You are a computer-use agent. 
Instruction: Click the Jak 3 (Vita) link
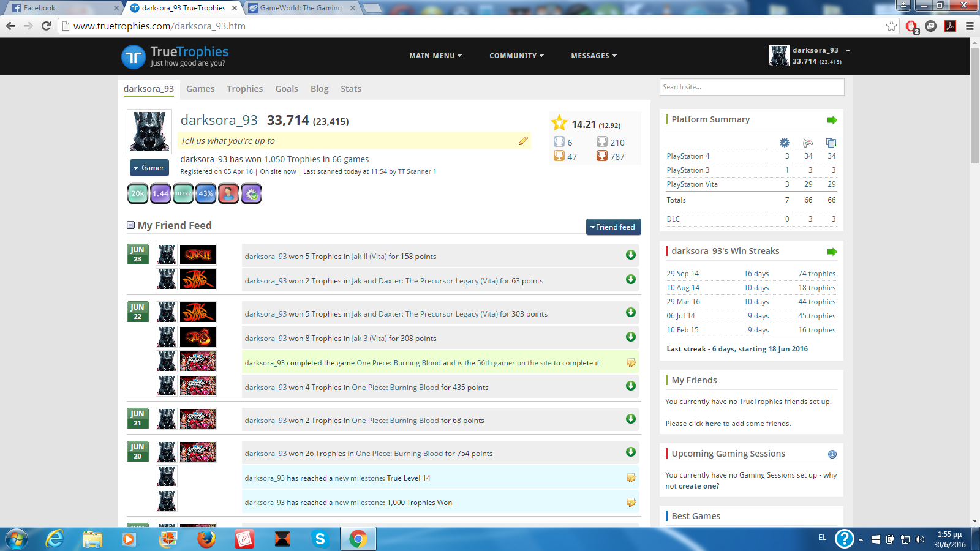[x=369, y=339]
